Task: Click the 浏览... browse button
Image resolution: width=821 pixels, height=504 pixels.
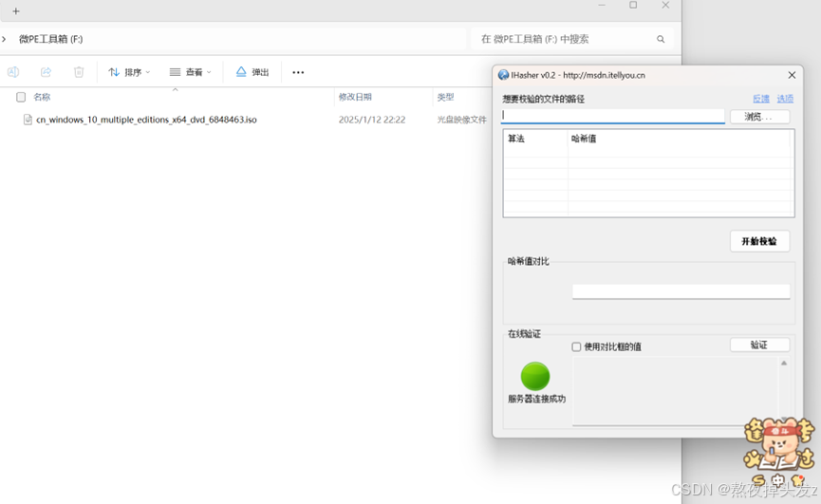Action: 759,116
